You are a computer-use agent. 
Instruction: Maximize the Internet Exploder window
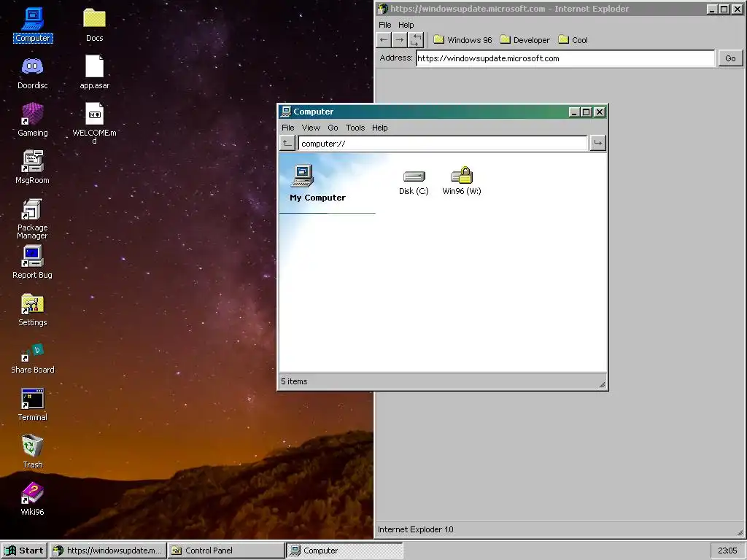click(724, 9)
